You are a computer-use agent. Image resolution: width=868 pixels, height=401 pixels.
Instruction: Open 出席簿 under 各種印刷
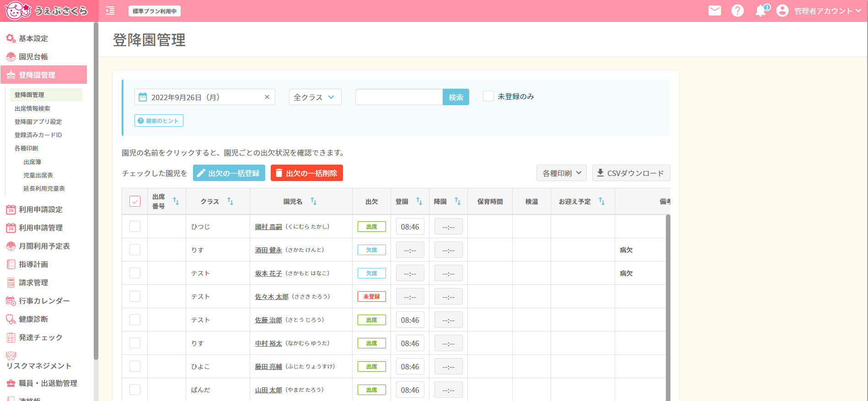(32, 162)
